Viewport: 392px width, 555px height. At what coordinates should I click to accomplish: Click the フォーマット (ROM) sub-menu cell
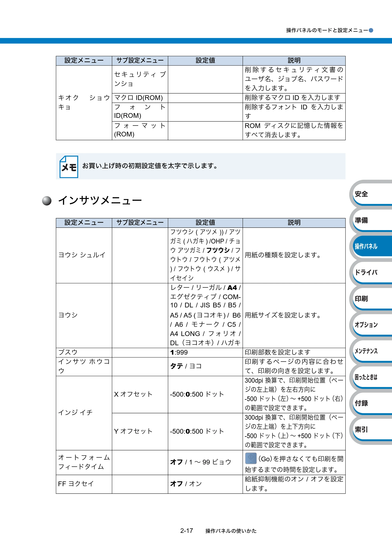[140, 131]
